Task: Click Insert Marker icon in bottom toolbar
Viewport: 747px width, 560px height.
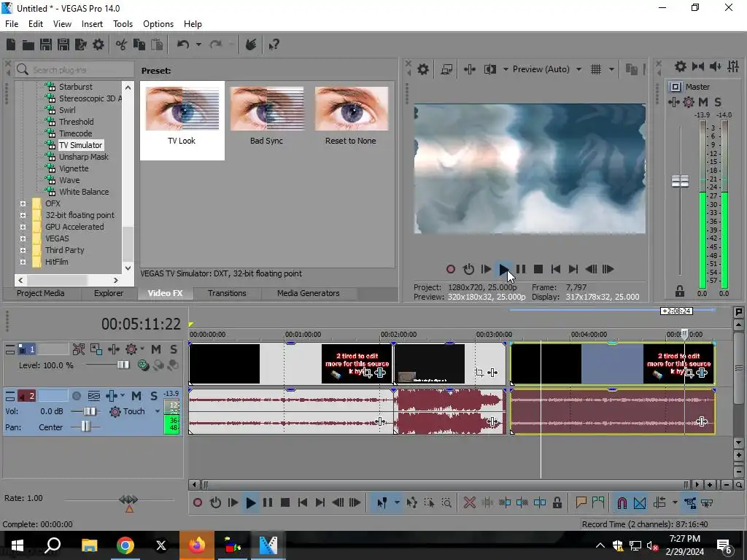Action: coord(581,502)
